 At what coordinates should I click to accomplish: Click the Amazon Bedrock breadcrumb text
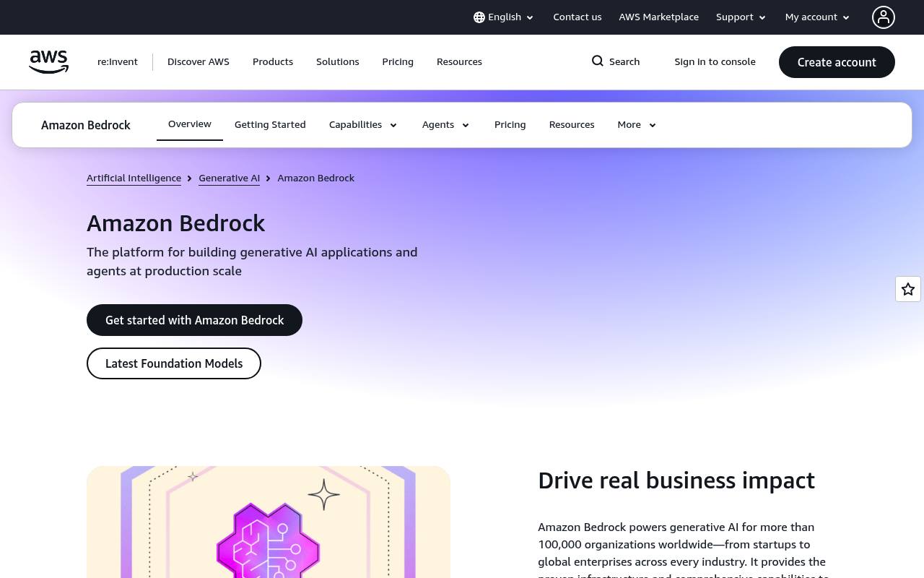316,178
